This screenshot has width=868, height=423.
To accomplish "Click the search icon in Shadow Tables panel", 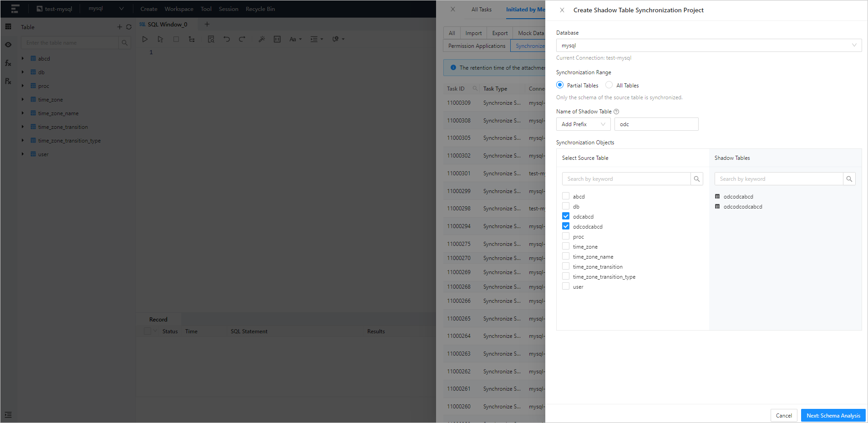I will [849, 179].
